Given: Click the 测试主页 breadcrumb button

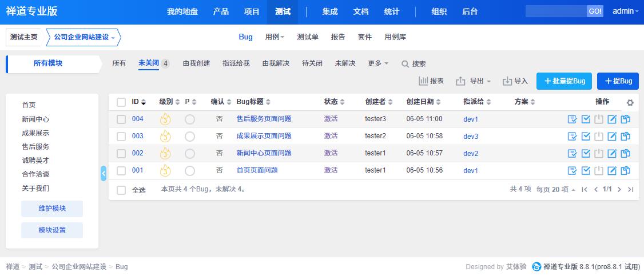Looking at the screenshot, I should tap(24, 37).
